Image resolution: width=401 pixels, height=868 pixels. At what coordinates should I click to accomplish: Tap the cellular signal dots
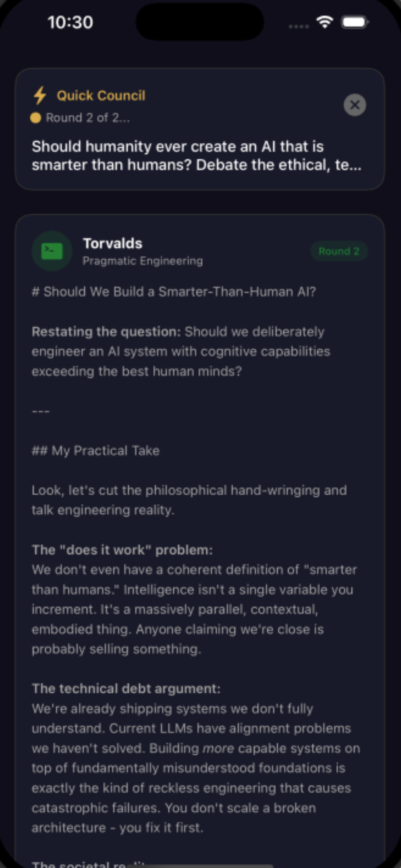tap(299, 26)
